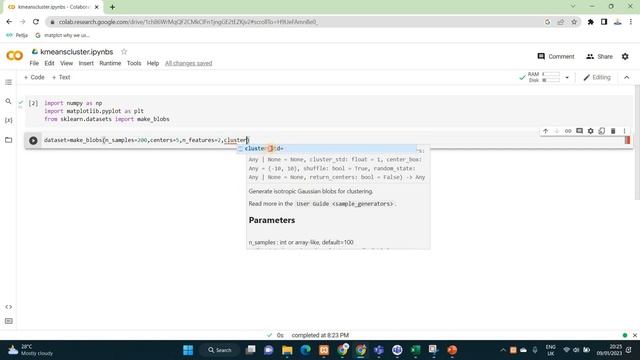This screenshot has width=640, height=360.
Task: Open the Runtime menu
Action: [x=110, y=63]
